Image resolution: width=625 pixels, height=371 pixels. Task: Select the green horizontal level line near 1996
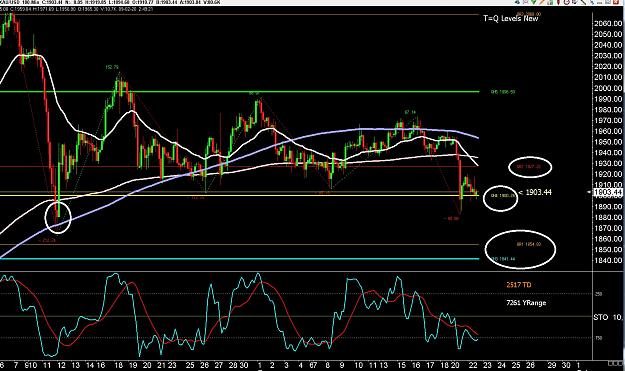[x=239, y=92]
